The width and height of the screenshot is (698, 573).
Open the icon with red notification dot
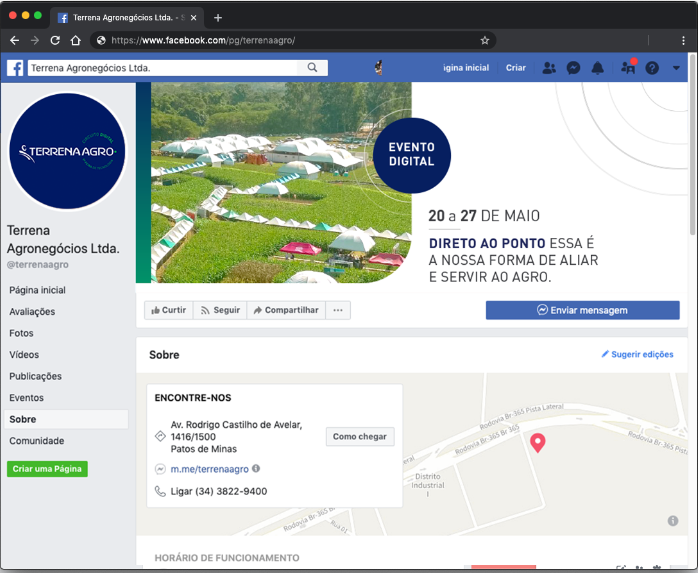click(x=629, y=67)
